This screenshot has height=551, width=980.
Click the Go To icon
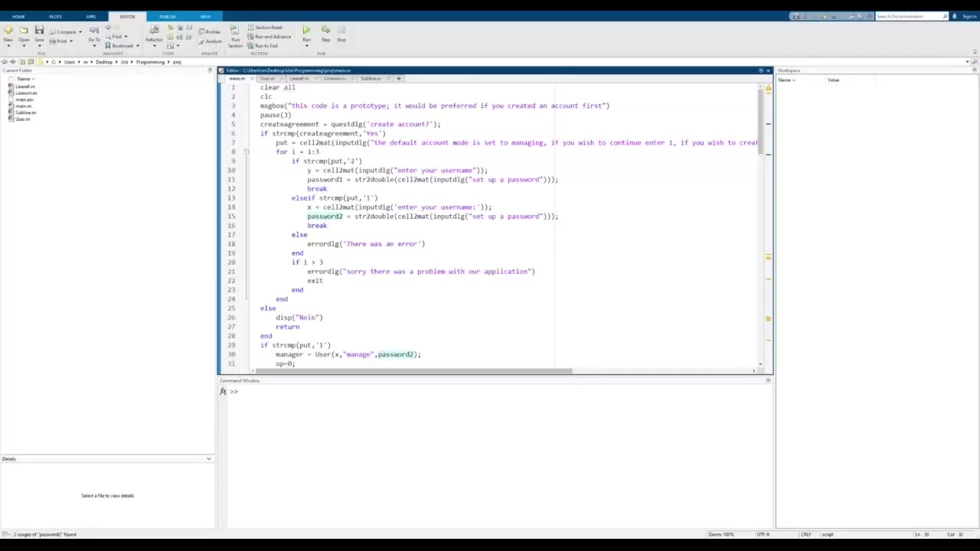[94, 30]
